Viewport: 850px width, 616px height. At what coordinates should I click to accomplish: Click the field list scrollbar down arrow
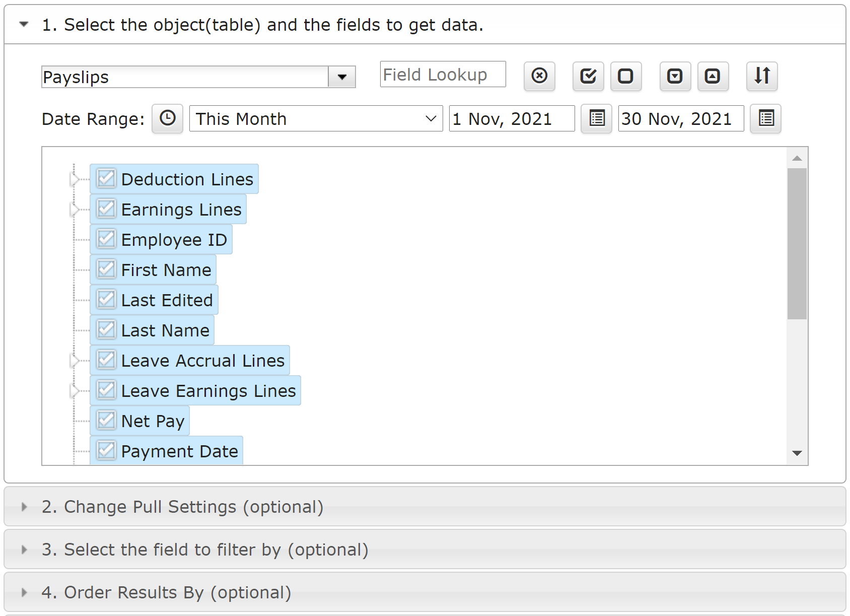pyautogui.click(x=797, y=453)
